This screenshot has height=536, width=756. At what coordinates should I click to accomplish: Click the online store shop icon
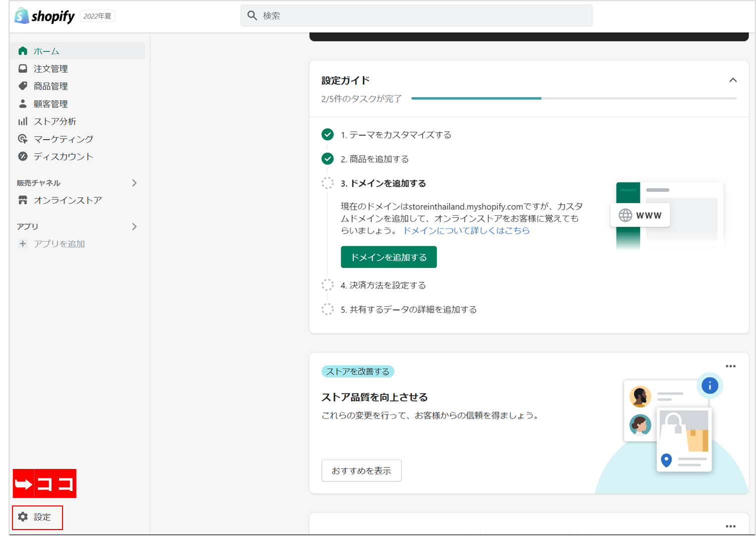pos(23,200)
